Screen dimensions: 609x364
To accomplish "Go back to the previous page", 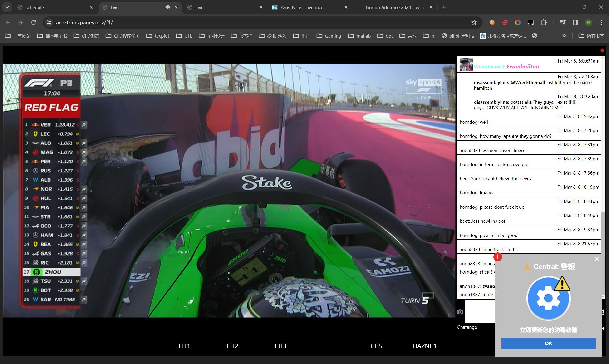I will click(x=8, y=22).
